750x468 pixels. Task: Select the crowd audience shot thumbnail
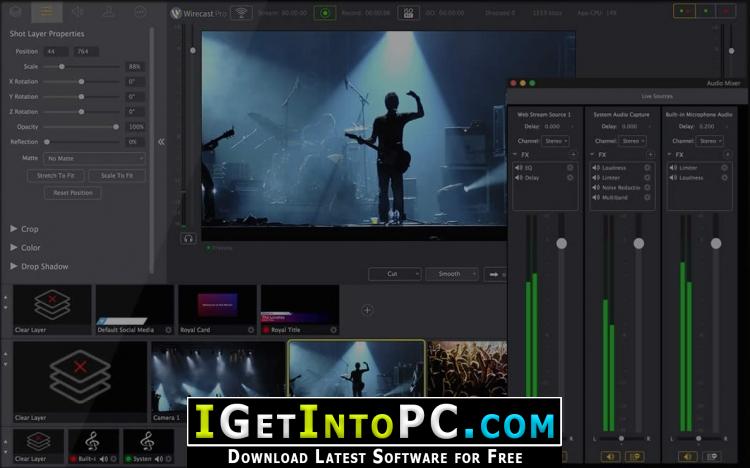[x=467, y=368]
